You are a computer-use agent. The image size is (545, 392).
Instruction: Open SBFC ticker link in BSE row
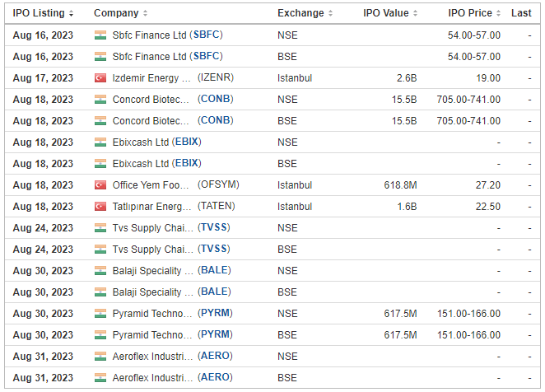pyautogui.click(x=207, y=56)
